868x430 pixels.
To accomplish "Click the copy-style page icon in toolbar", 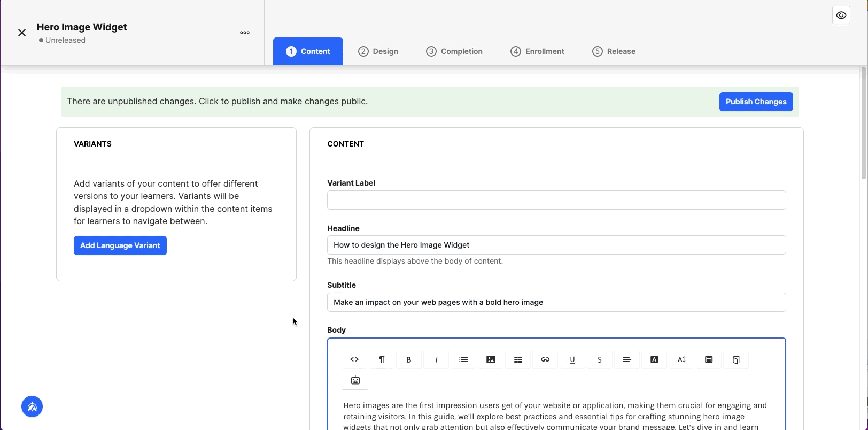I will [736, 359].
